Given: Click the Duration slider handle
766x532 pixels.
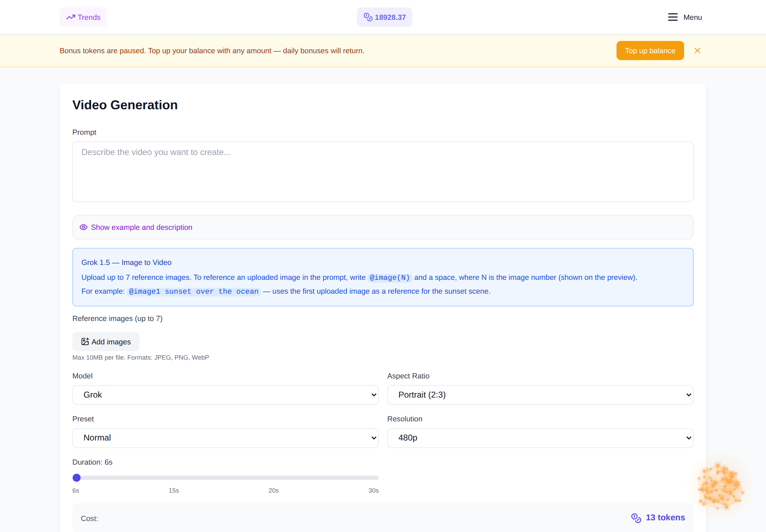Looking at the screenshot, I should tap(77, 478).
